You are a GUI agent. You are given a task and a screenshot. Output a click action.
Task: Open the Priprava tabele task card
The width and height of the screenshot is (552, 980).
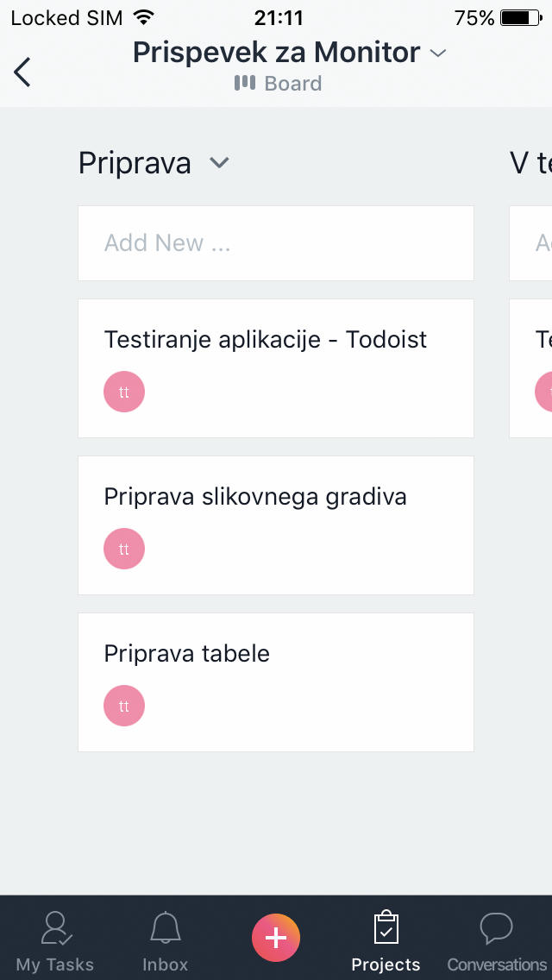tap(276, 682)
